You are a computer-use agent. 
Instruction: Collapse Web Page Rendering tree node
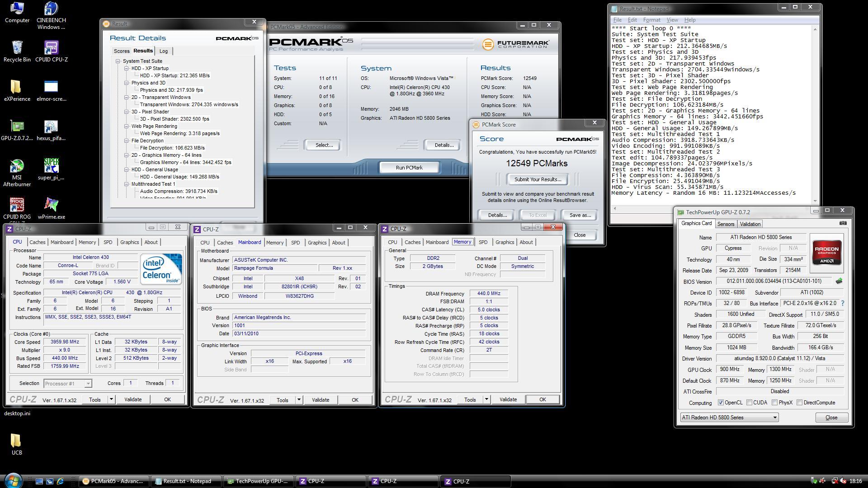coord(127,126)
